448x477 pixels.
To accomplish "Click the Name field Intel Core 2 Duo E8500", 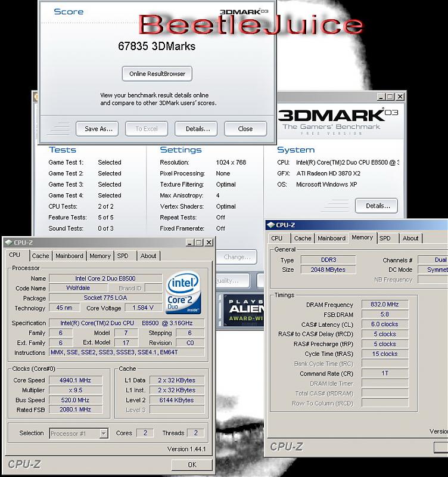I will coord(105,278).
